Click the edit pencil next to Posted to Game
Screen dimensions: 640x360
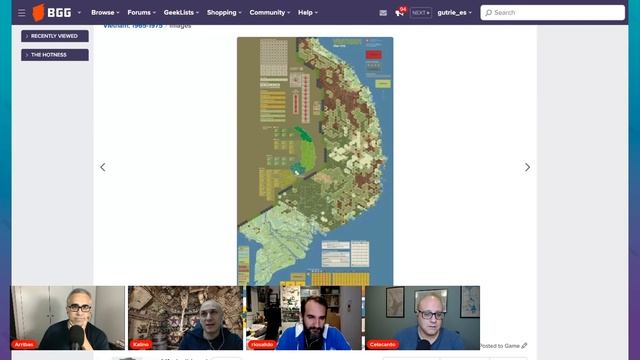524,346
